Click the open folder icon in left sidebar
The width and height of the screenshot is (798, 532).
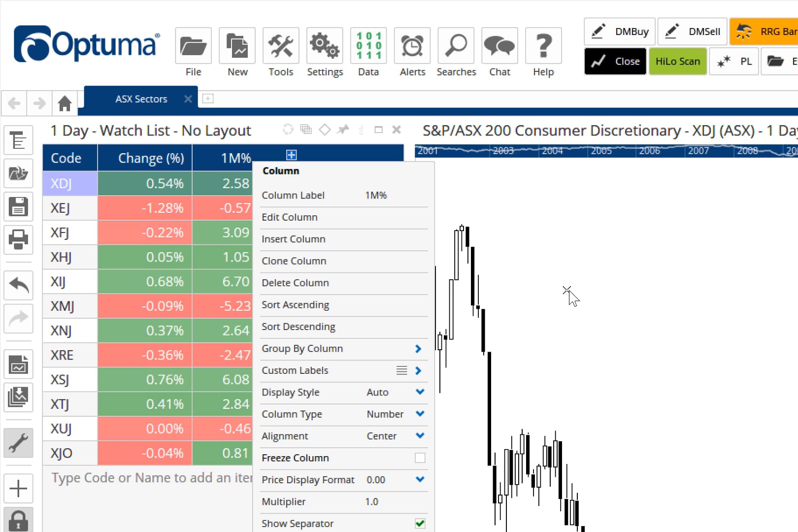pos(18,173)
